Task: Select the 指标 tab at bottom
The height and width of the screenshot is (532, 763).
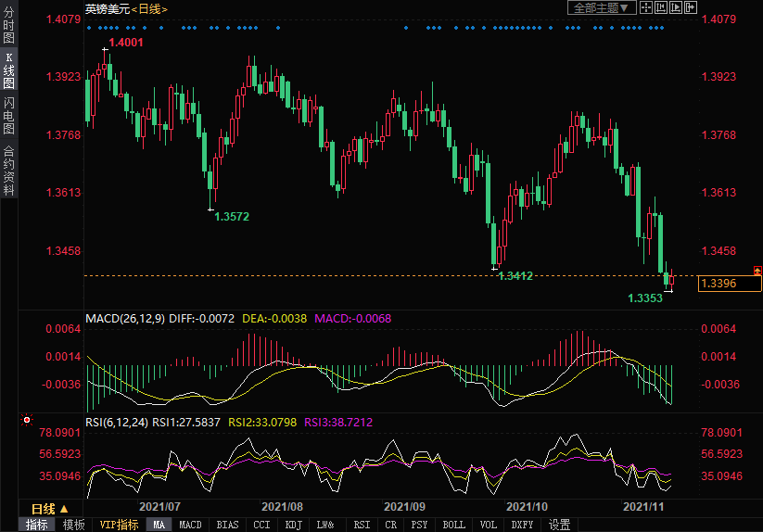Action: tap(37, 525)
